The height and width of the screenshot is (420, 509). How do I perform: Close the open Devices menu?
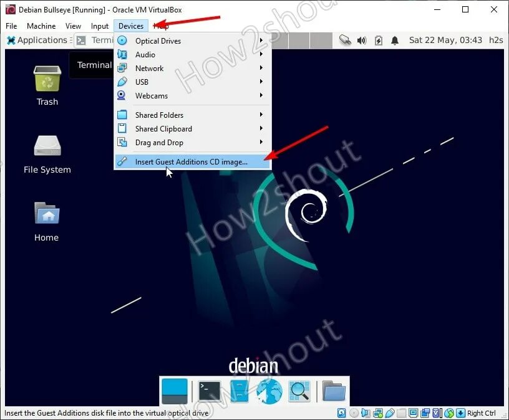(x=131, y=26)
